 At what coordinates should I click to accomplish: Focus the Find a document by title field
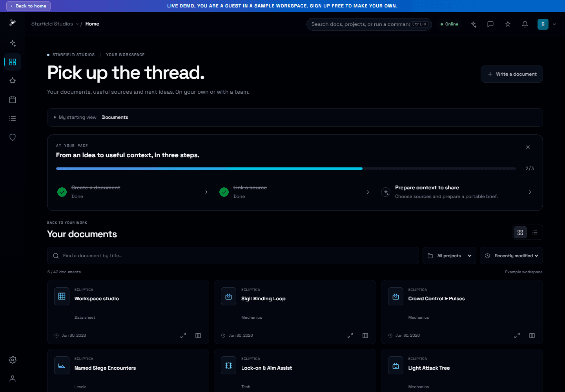coord(233,256)
